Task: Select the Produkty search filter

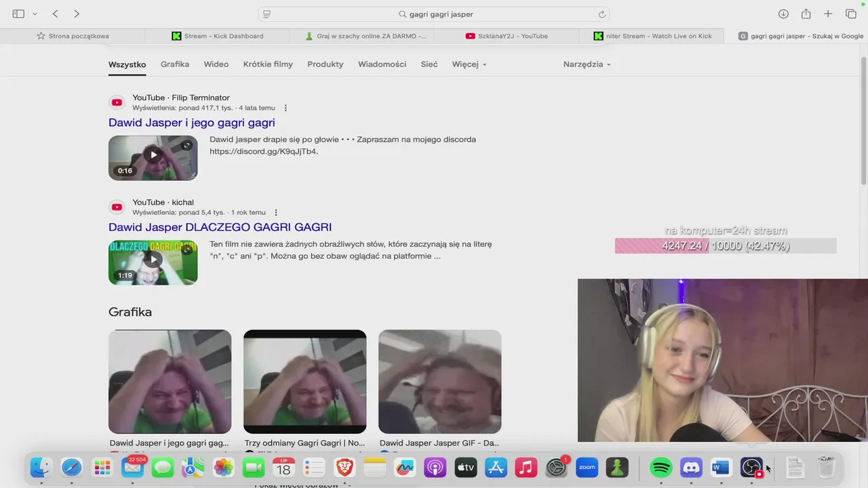Action: click(325, 64)
